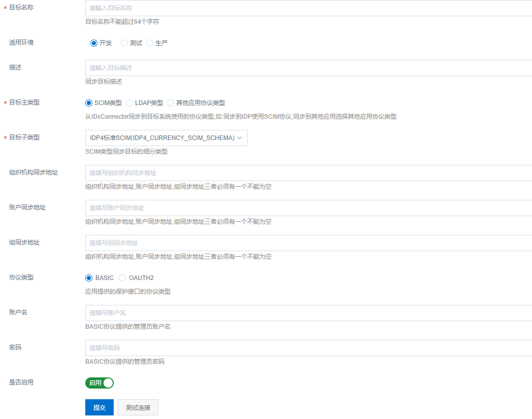The height and width of the screenshot is (419, 532).
Task: Click the dropdown chevron for IDP4标准SCIM
Action: tap(240, 138)
